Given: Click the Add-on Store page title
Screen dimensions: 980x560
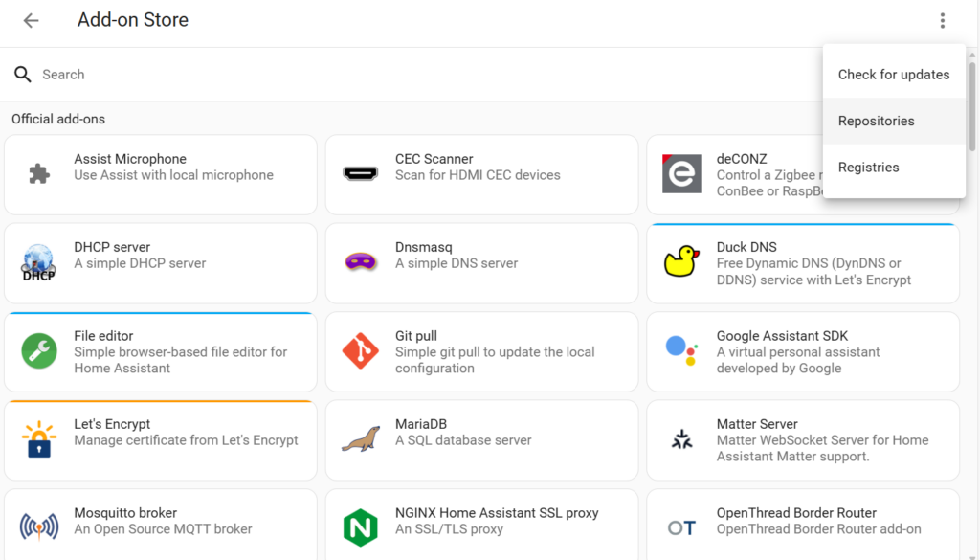Looking at the screenshot, I should pyautogui.click(x=132, y=20).
